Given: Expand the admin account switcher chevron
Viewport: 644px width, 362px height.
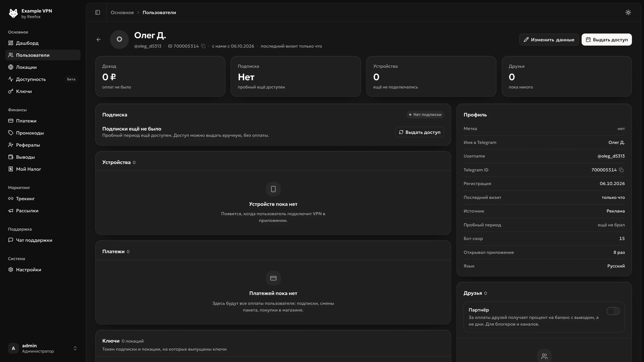Looking at the screenshot, I should [75, 348].
